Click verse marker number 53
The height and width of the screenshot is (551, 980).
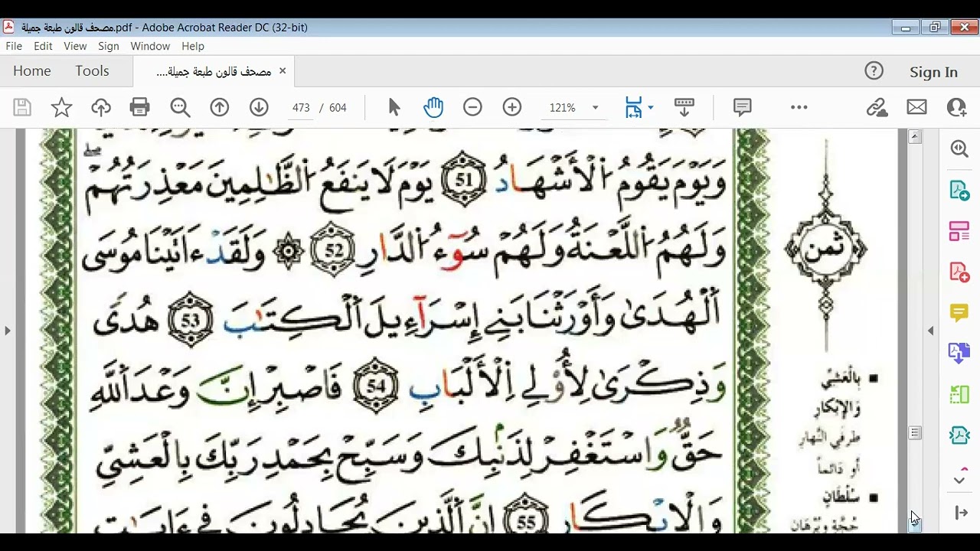(190, 319)
